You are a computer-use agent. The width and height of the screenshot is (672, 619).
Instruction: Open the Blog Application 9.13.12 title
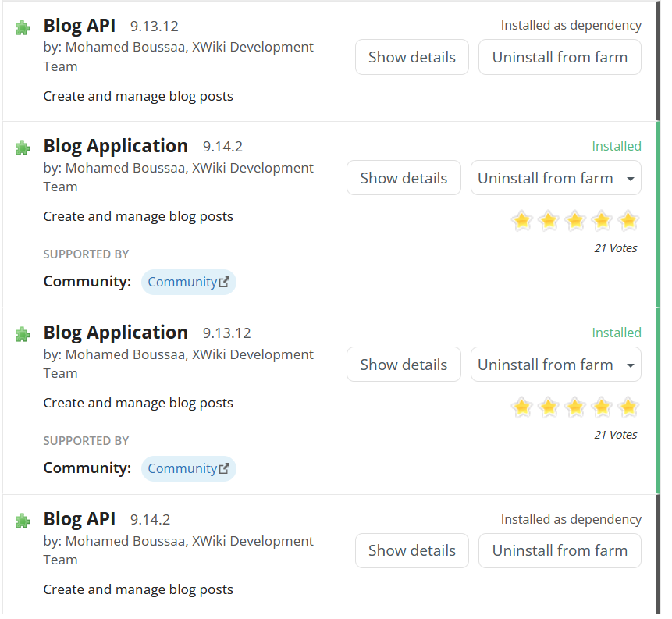click(x=116, y=333)
